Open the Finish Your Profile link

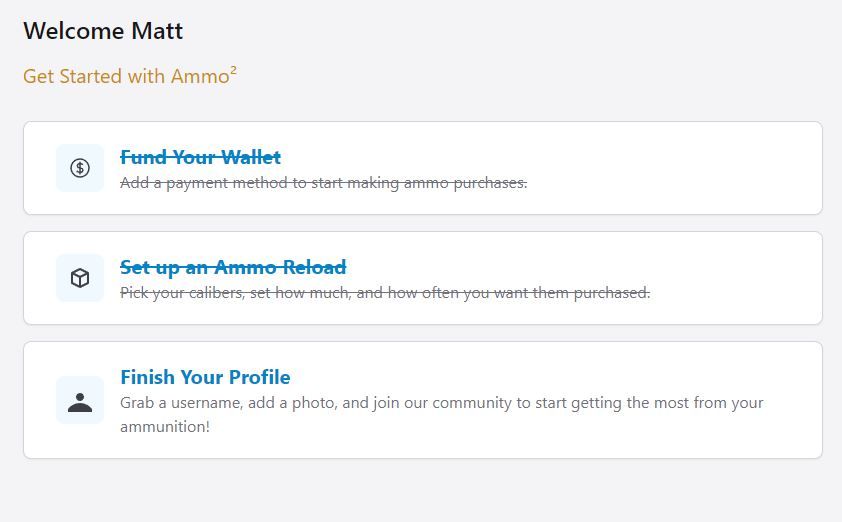point(205,377)
